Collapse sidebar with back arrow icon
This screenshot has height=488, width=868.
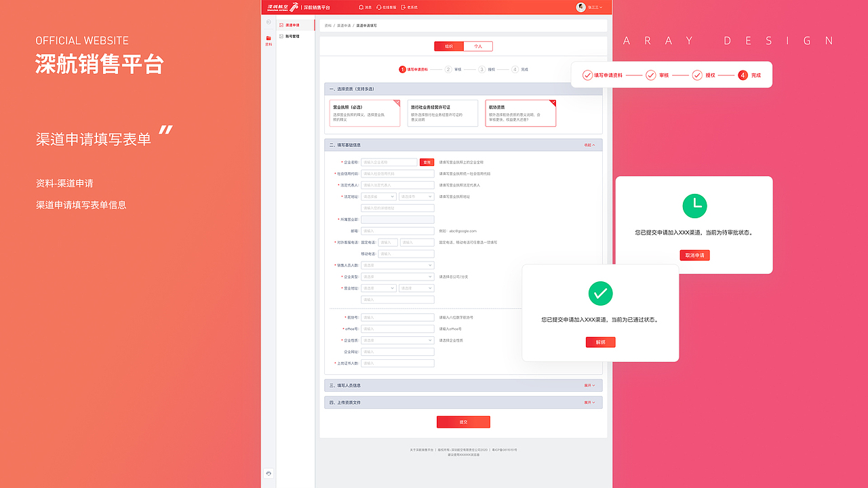269,22
